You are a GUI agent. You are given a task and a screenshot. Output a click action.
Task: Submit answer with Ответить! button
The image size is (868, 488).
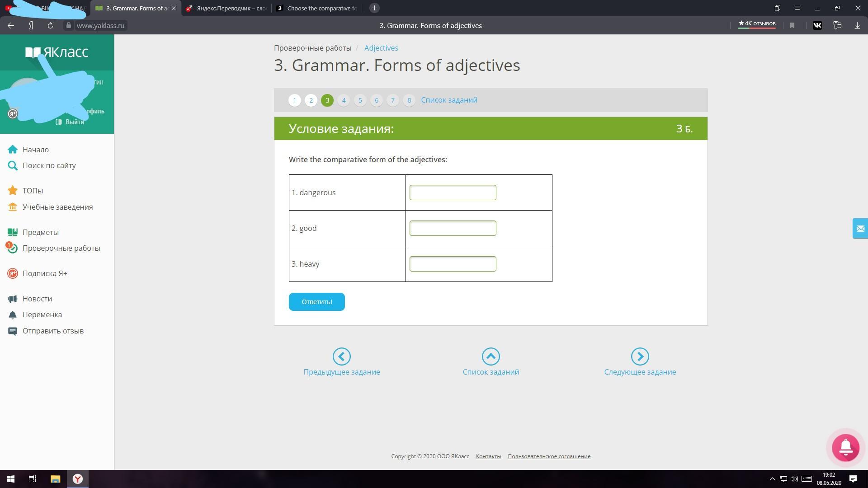coord(316,302)
